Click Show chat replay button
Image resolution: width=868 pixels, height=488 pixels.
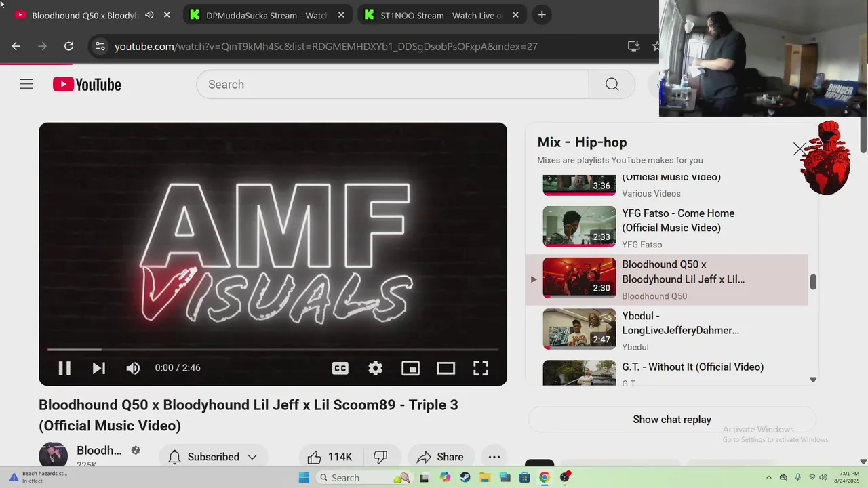pos(672,420)
